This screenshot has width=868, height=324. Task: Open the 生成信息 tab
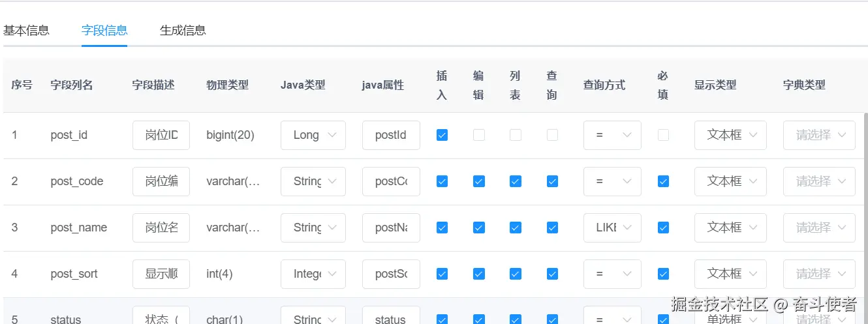click(x=183, y=30)
